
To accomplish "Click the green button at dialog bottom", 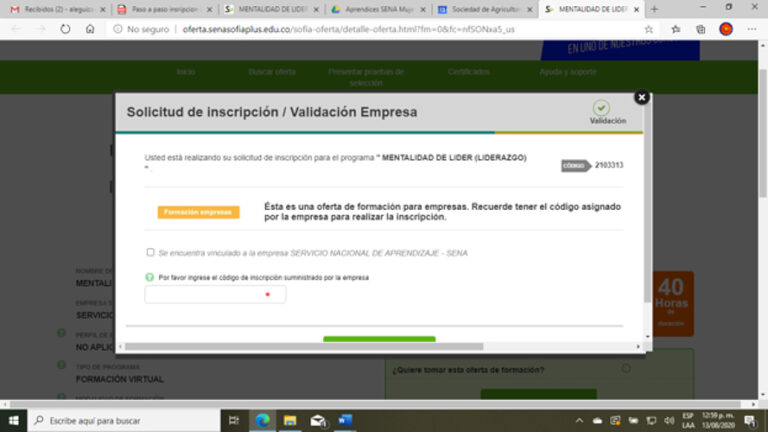I will [x=379, y=340].
